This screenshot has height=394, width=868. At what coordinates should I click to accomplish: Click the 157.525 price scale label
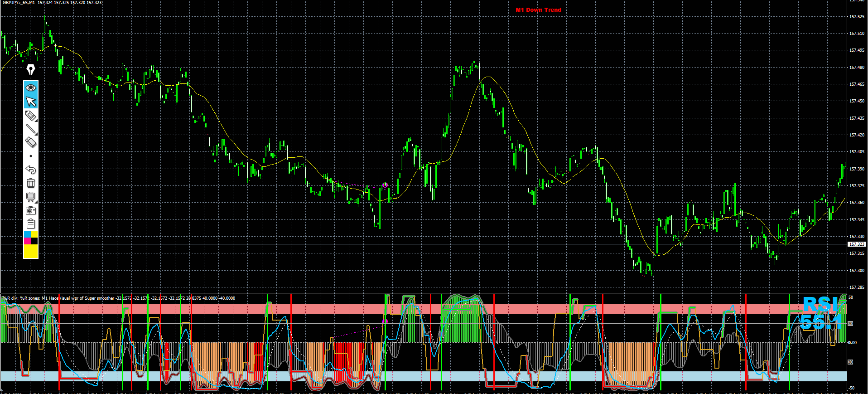tap(856, 17)
